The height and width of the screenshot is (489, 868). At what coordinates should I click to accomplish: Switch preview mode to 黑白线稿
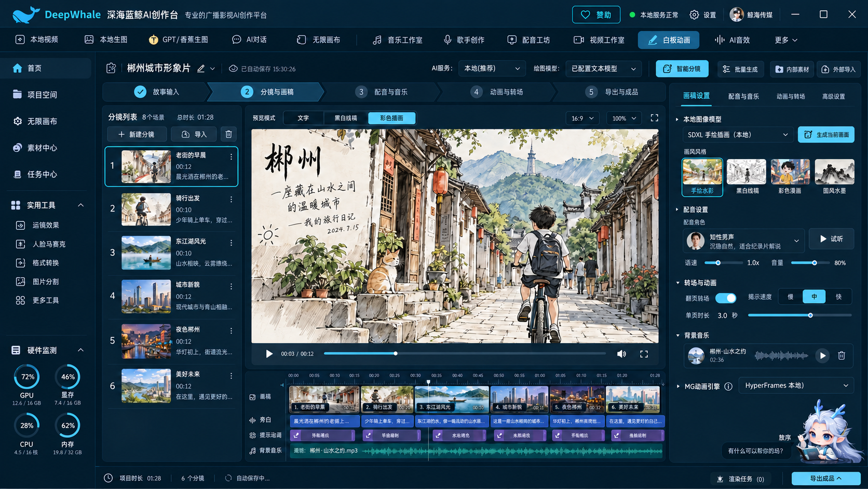coord(346,118)
